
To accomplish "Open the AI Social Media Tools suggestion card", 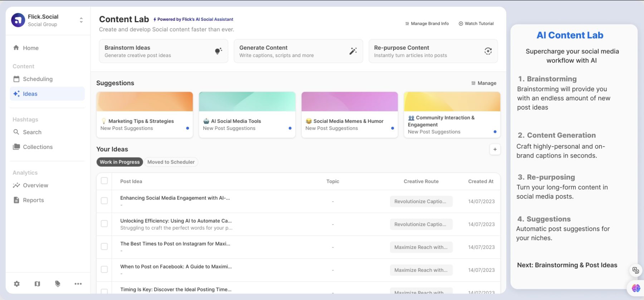I will point(247,115).
